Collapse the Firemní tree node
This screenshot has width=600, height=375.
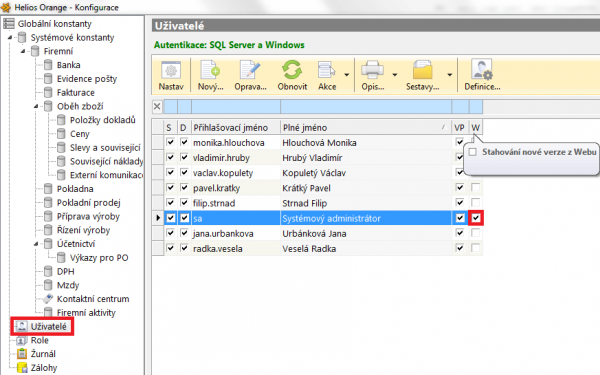click(x=23, y=51)
